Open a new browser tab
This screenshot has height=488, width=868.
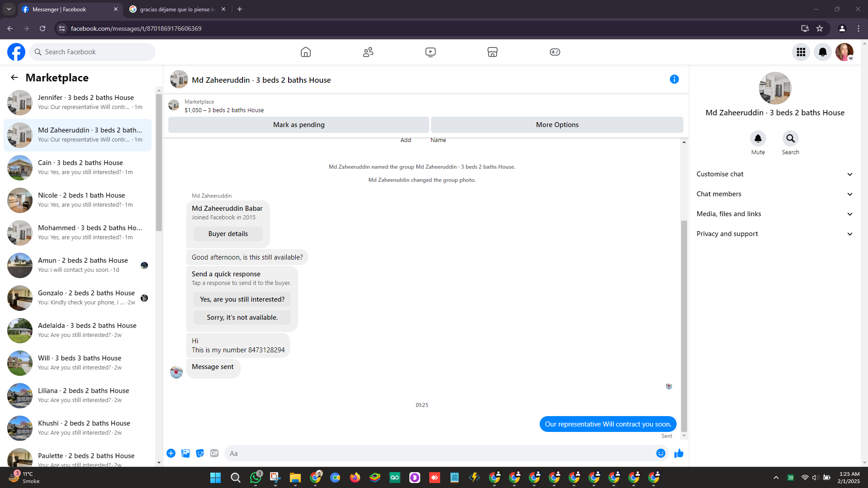point(240,9)
